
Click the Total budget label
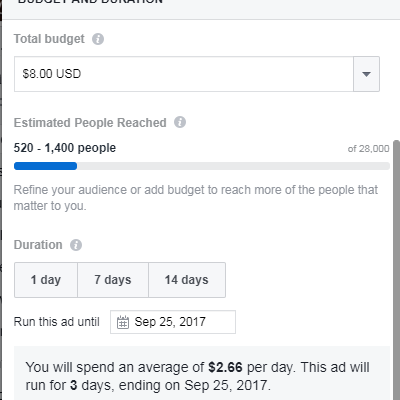tap(49, 39)
